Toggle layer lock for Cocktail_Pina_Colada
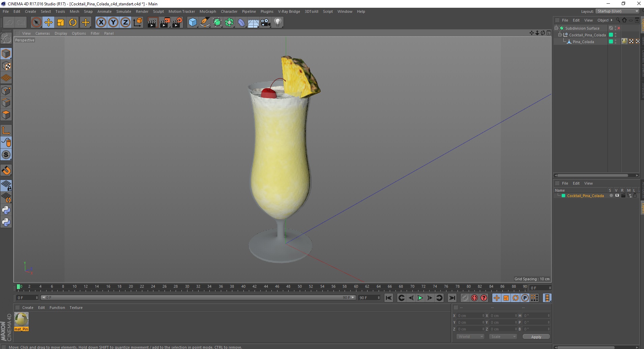The image size is (644, 349). coord(635,196)
